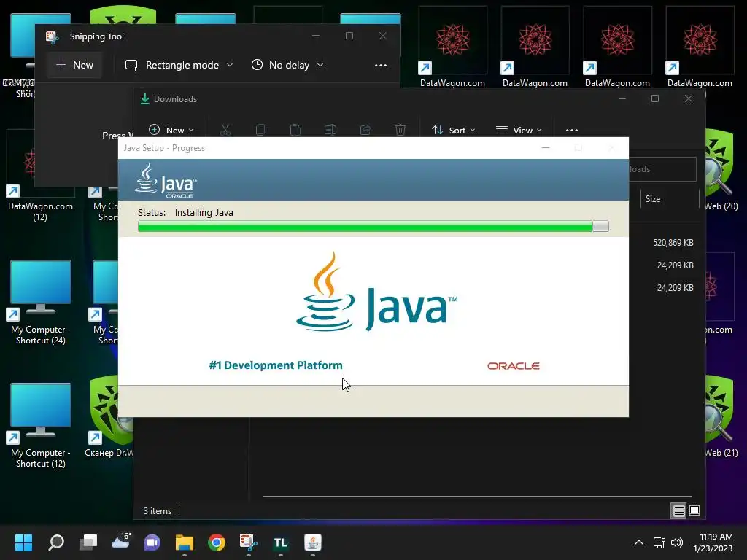Open the Windows Start menu

click(x=23, y=542)
